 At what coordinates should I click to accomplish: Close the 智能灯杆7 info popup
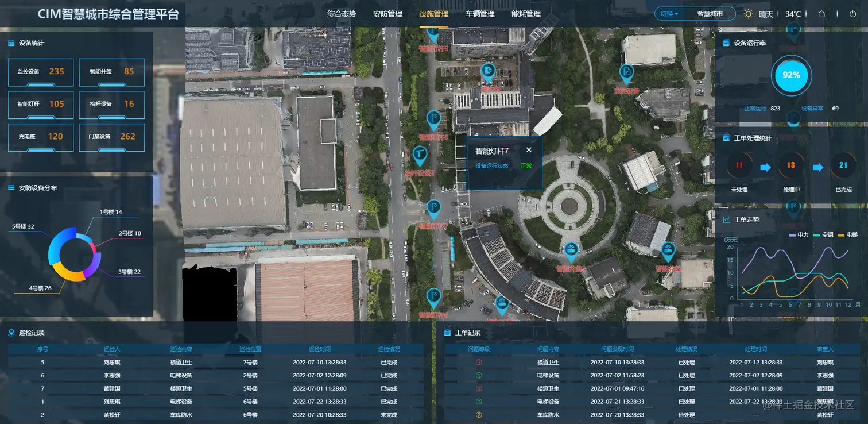coord(529,150)
